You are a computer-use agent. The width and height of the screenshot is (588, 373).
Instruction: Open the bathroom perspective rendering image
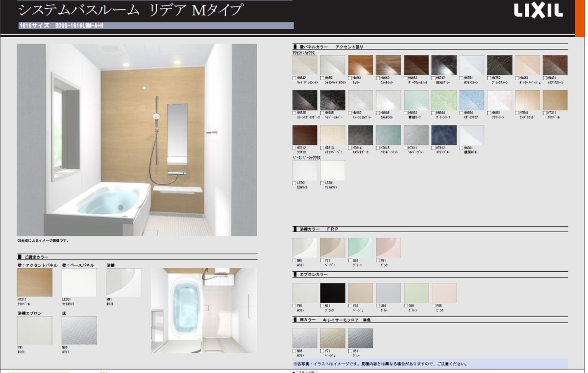137,140
